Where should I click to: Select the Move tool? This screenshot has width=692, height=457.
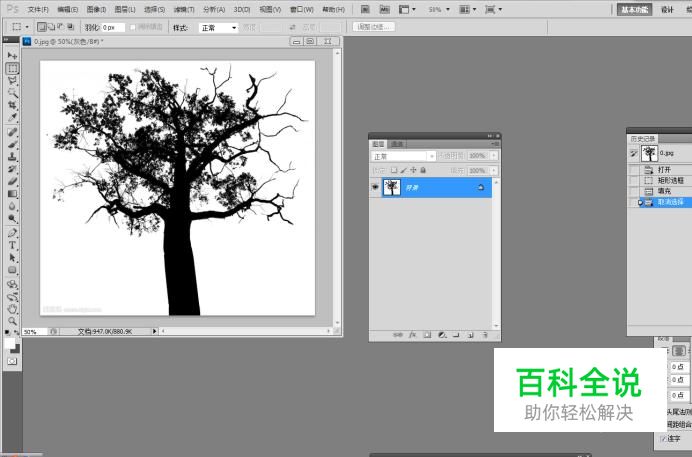click(12, 56)
